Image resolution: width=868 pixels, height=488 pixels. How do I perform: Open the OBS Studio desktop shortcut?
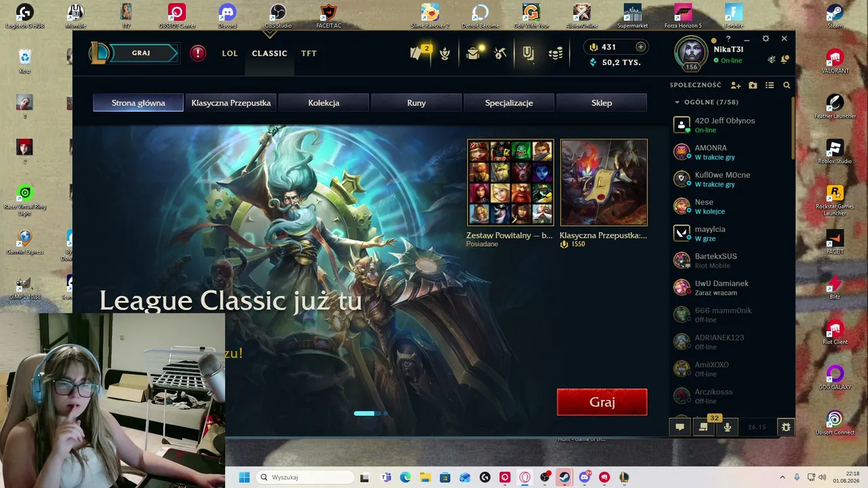click(x=278, y=16)
